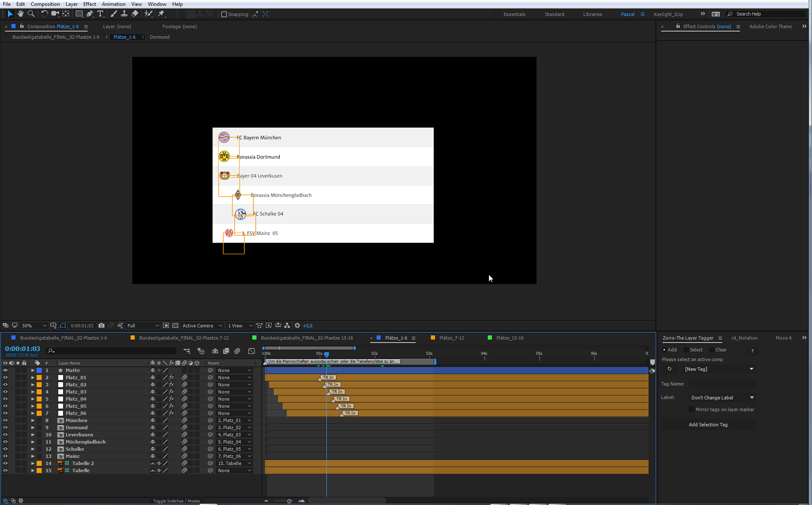
Task: Open the Effect menu
Action: pos(90,4)
